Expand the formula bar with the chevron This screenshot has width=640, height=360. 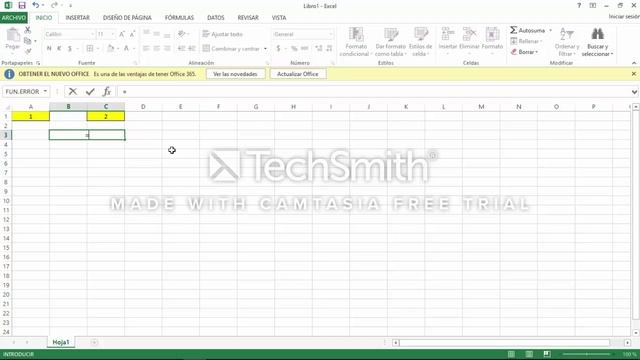634,92
